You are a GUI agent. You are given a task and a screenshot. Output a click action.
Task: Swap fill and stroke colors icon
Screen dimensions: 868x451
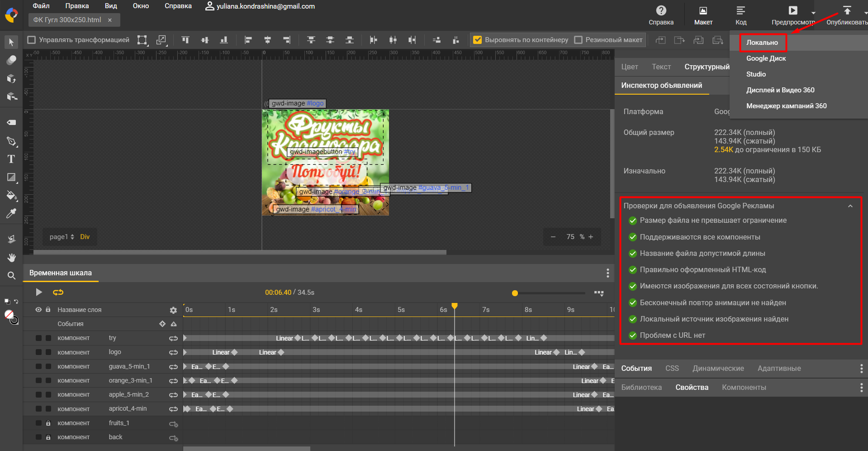[16, 301]
